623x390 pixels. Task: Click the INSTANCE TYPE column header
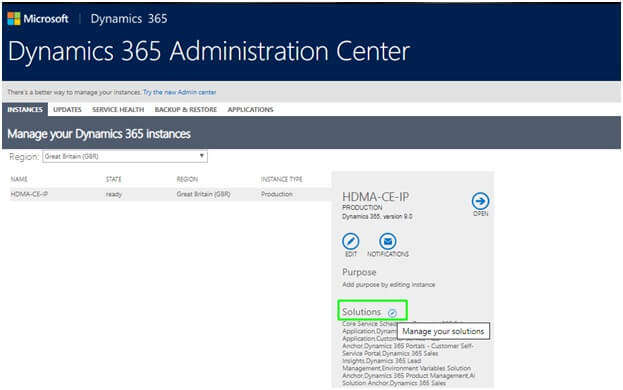(x=282, y=179)
